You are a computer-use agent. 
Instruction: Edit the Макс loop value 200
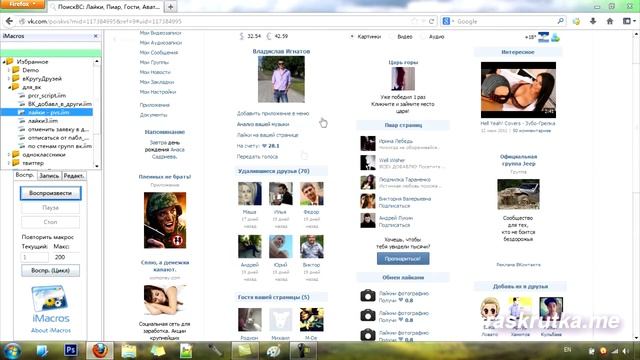pyautogui.click(x=66, y=257)
